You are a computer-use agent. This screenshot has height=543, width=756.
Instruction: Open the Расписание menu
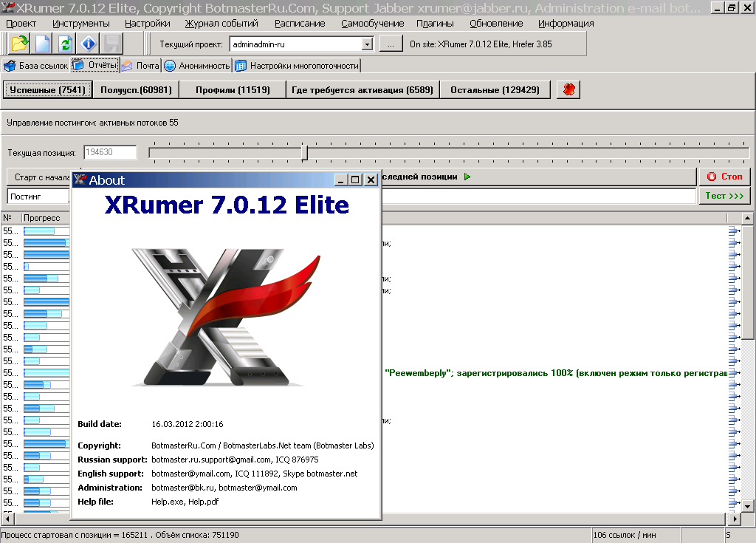pyautogui.click(x=300, y=23)
